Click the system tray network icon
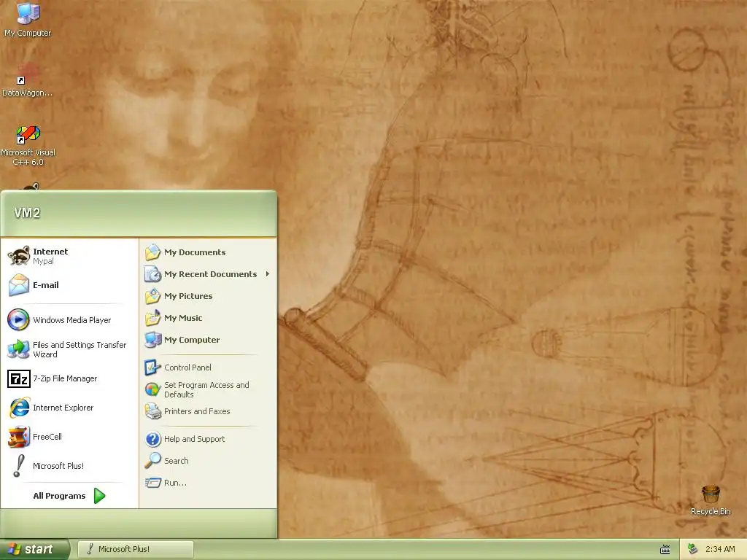 point(693,549)
